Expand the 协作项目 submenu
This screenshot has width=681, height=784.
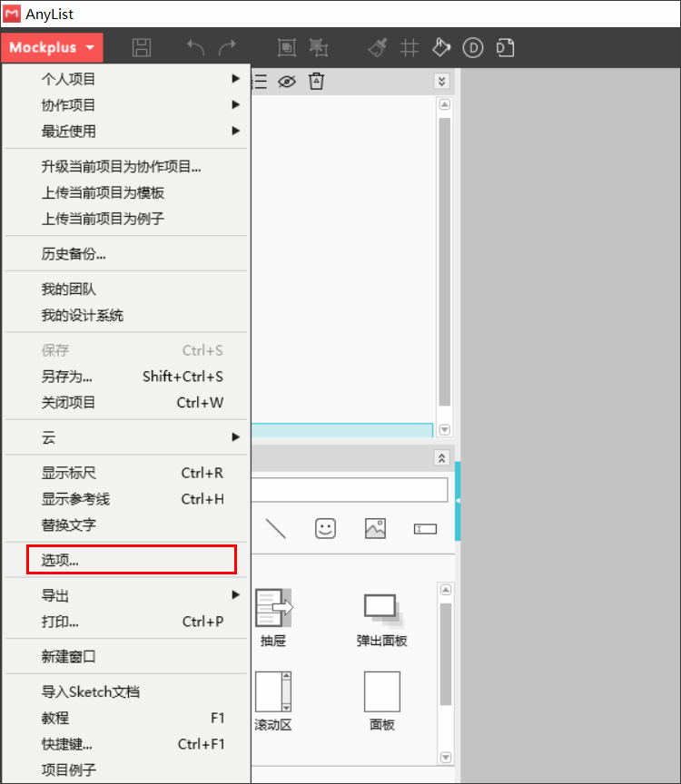[x=126, y=105]
